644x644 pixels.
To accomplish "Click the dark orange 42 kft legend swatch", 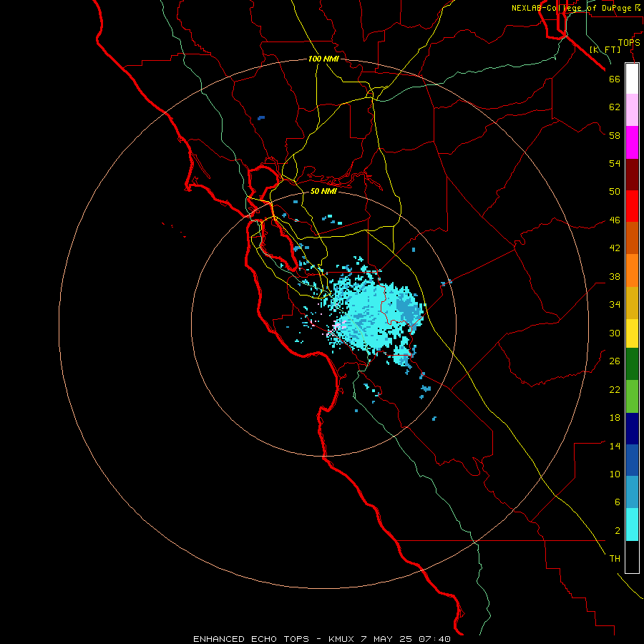I will coord(632,238).
